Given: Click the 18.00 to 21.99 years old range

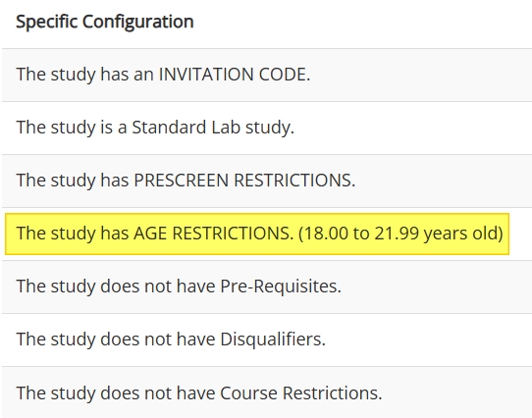Looking at the screenshot, I should [x=400, y=234].
